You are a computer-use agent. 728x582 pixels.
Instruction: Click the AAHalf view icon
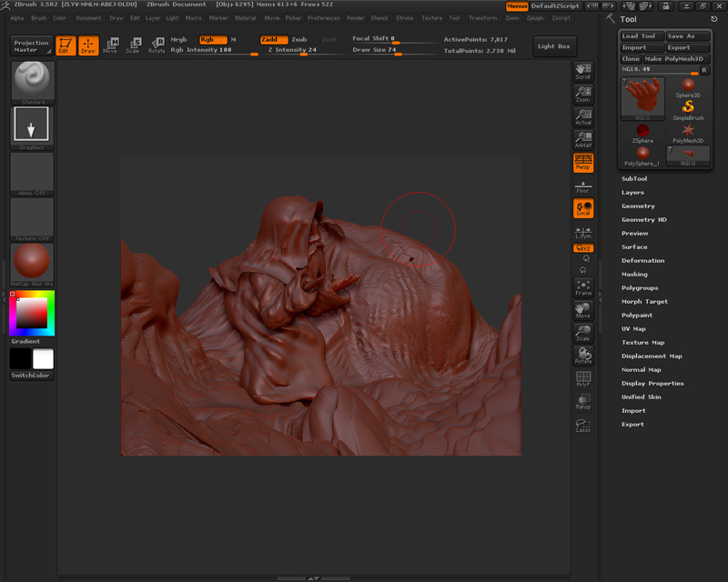click(x=583, y=140)
